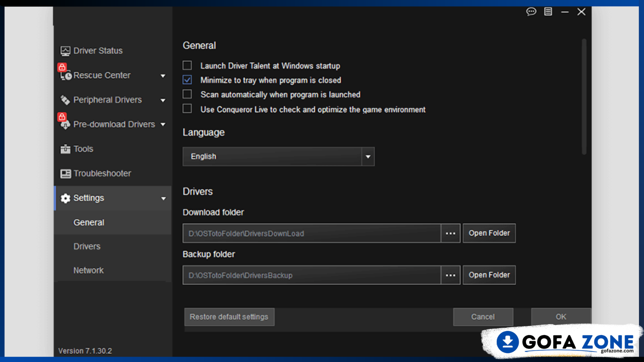Click the Rescue Center icon

pos(66,76)
